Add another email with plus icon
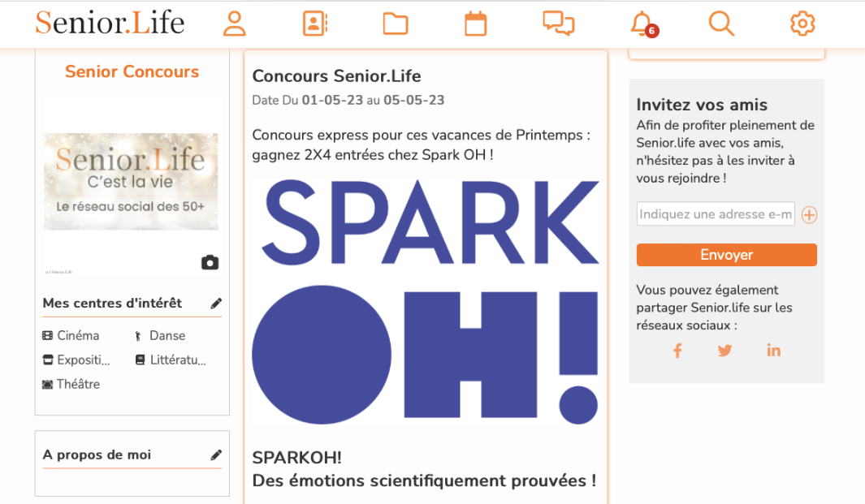The height and width of the screenshot is (504, 865). pyautogui.click(x=809, y=214)
